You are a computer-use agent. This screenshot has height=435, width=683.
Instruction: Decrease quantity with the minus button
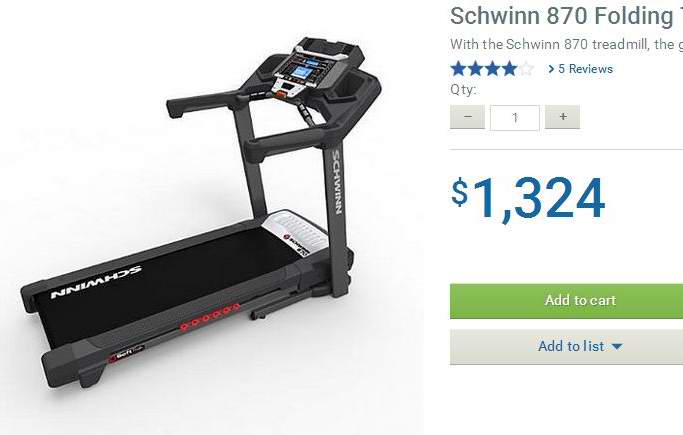pos(467,117)
